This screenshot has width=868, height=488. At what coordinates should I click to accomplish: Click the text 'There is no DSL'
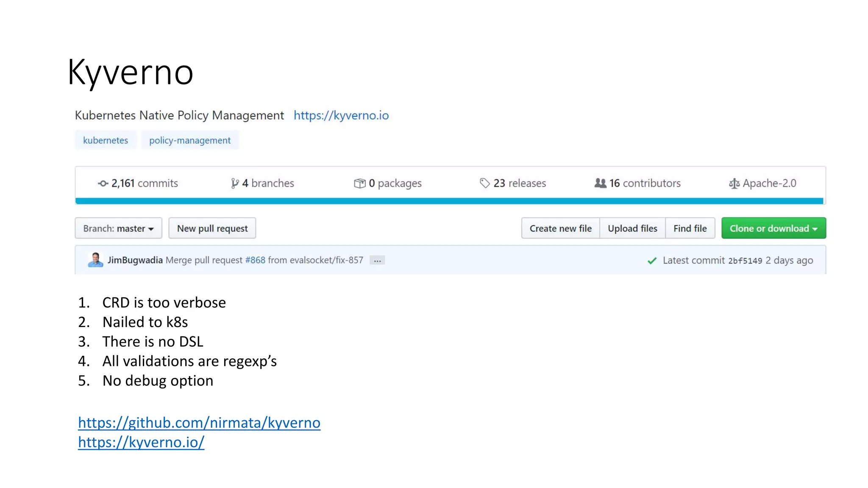click(153, 341)
